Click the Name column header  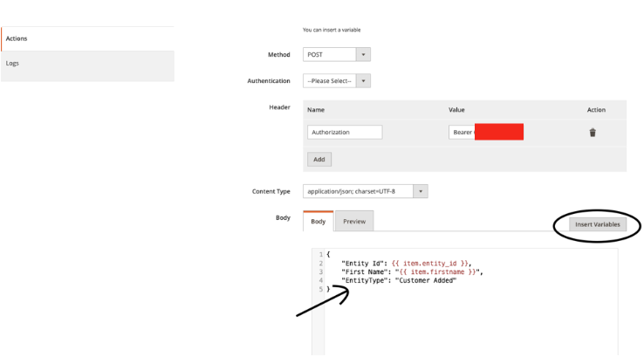coord(316,110)
